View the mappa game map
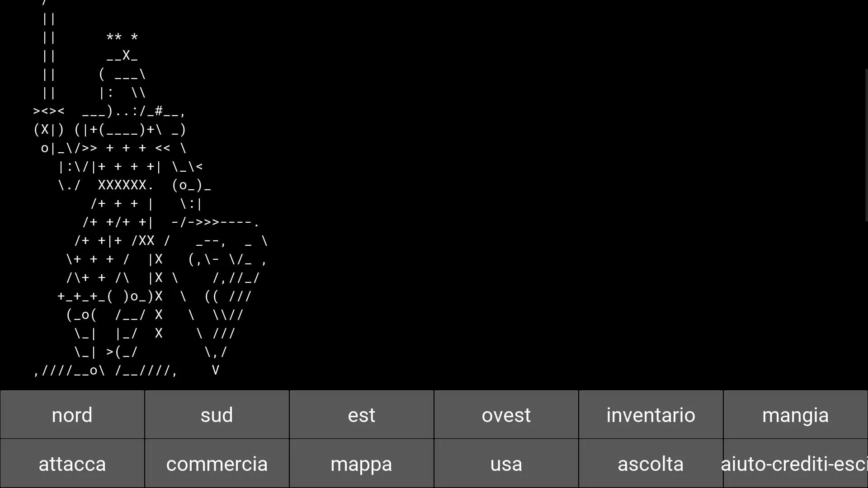 point(361,464)
